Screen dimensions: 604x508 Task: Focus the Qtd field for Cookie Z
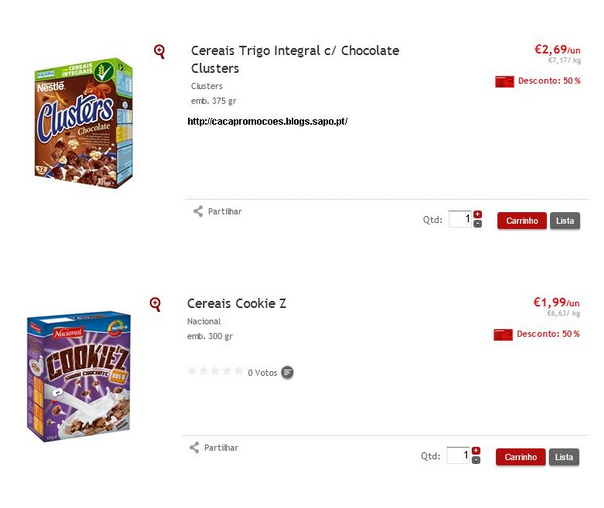pyautogui.click(x=458, y=456)
